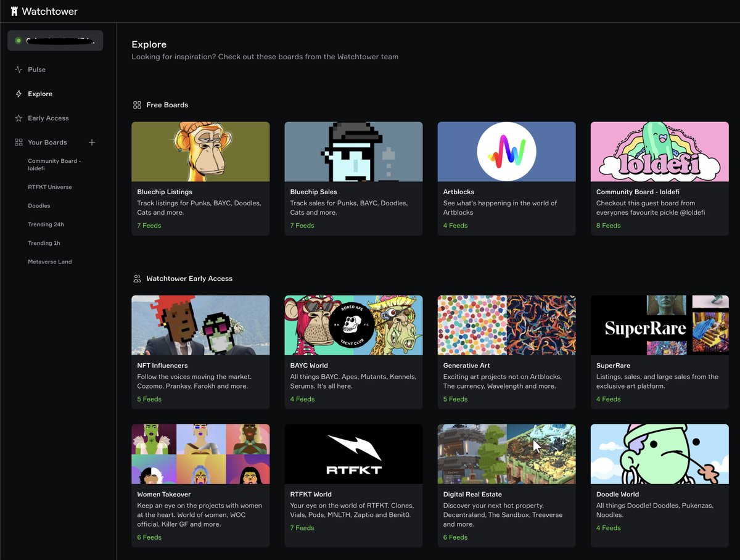
Task: Select Explore in the sidebar
Action: pos(40,94)
